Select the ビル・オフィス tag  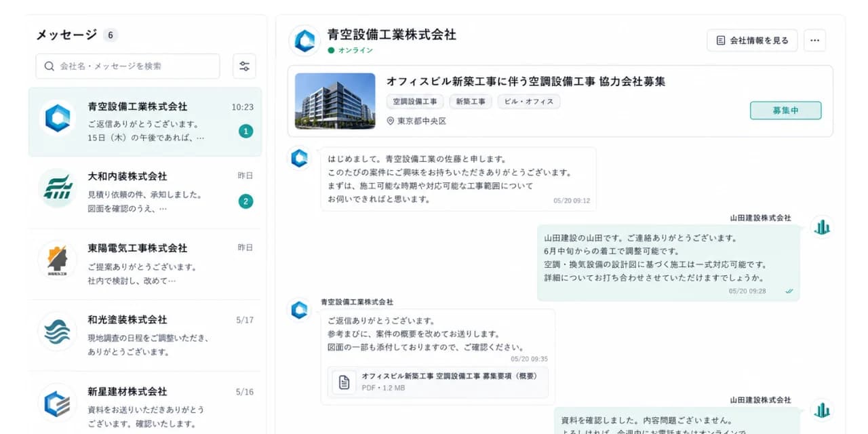[529, 102]
